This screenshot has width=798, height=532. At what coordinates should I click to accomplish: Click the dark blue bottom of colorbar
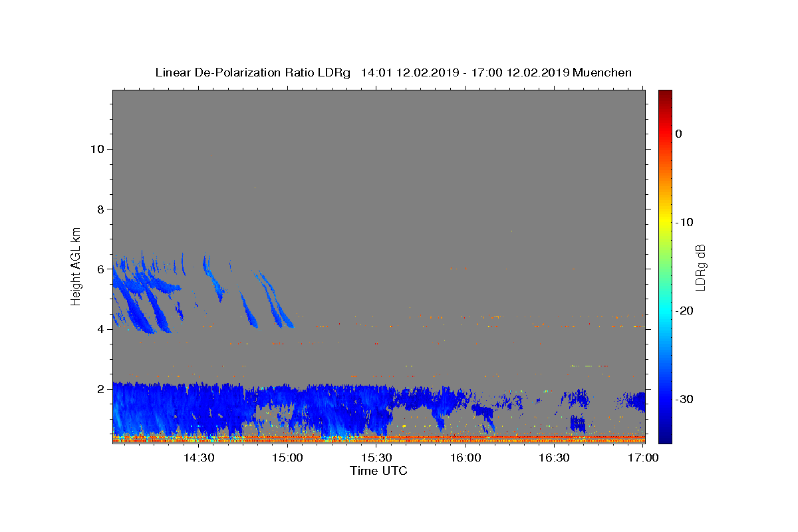tap(665, 436)
